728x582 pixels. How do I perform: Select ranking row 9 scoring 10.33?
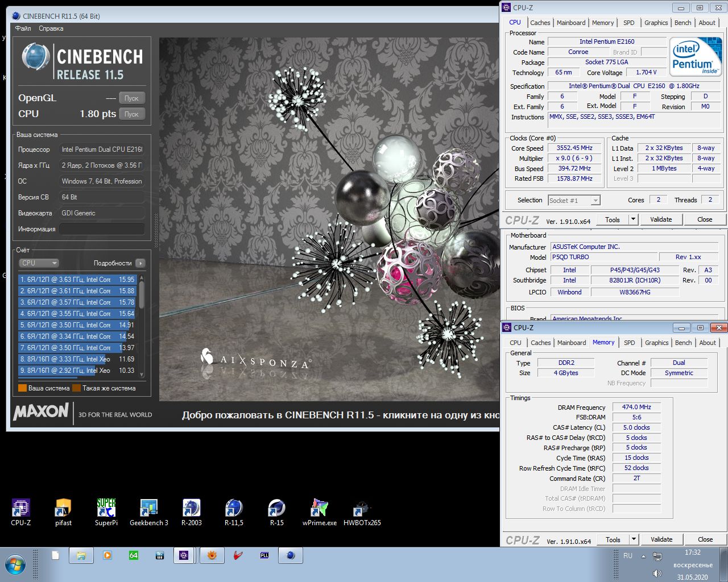coord(77,371)
